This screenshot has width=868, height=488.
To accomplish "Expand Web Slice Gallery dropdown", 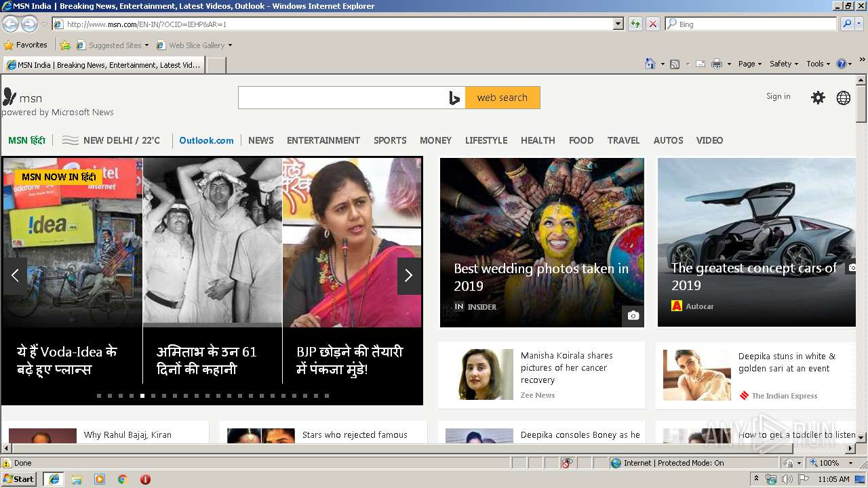I will coord(230,45).
